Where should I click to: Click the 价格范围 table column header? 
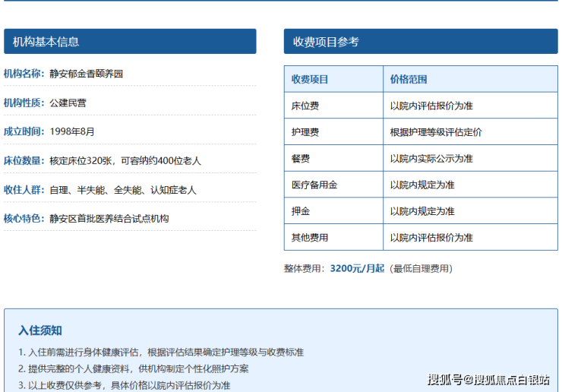[471, 79]
